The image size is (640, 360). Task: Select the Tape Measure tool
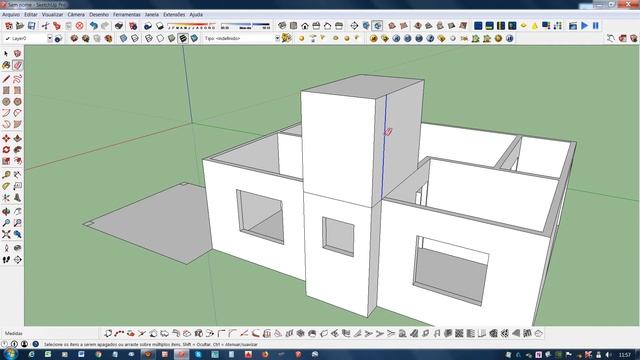point(6,175)
